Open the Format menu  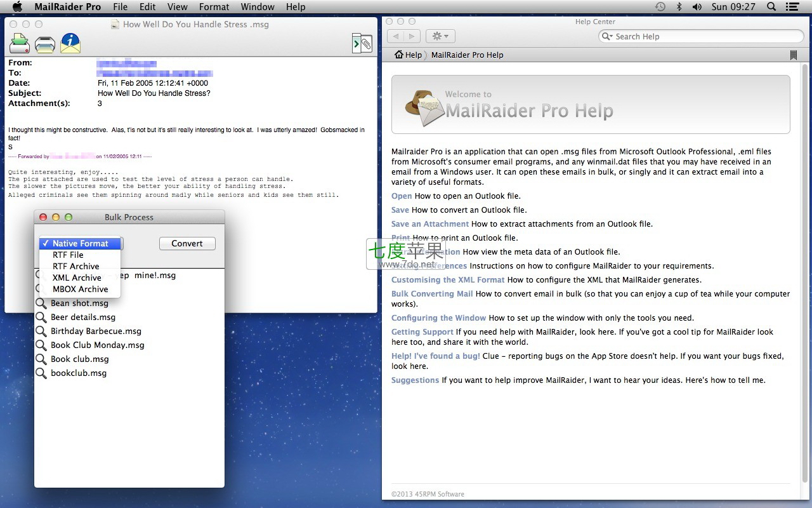(214, 7)
